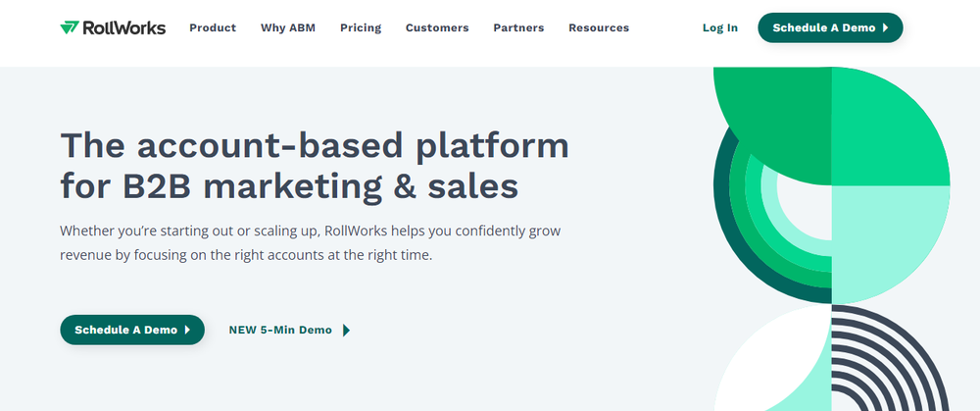980x411 pixels.
Task: Click the arrow beside 5-Min Demo
Action: click(x=346, y=330)
